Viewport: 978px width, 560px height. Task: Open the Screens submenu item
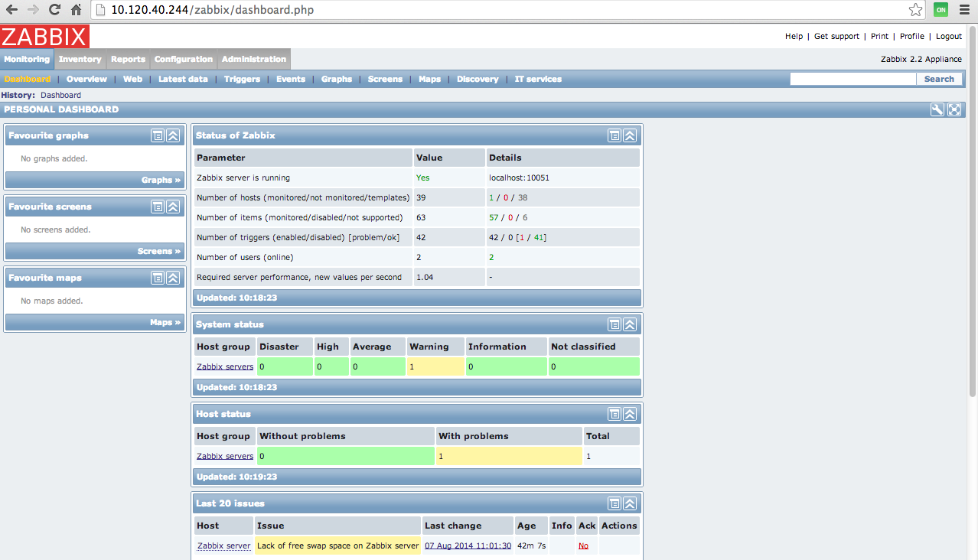point(385,79)
